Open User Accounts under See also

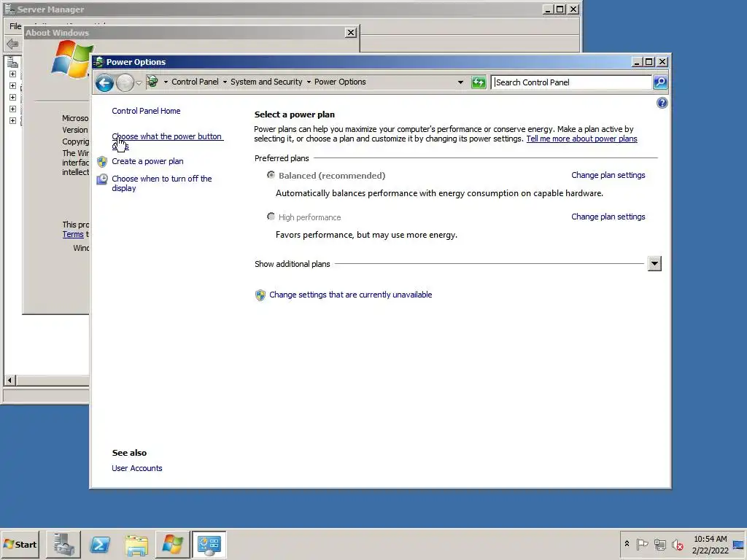click(x=137, y=469)
